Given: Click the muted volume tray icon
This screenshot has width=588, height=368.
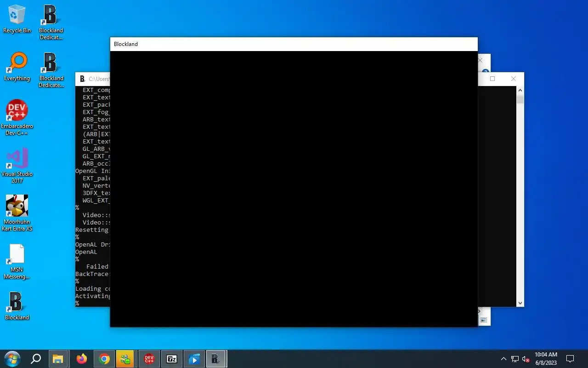Looking at the screenshot, I should coord(526,359).
